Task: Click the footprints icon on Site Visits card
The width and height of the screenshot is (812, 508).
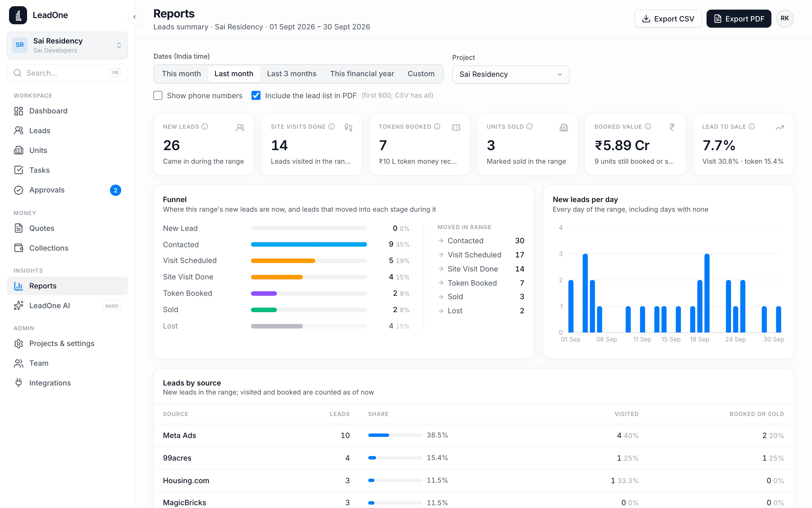Action: click(x=348, y=128)
